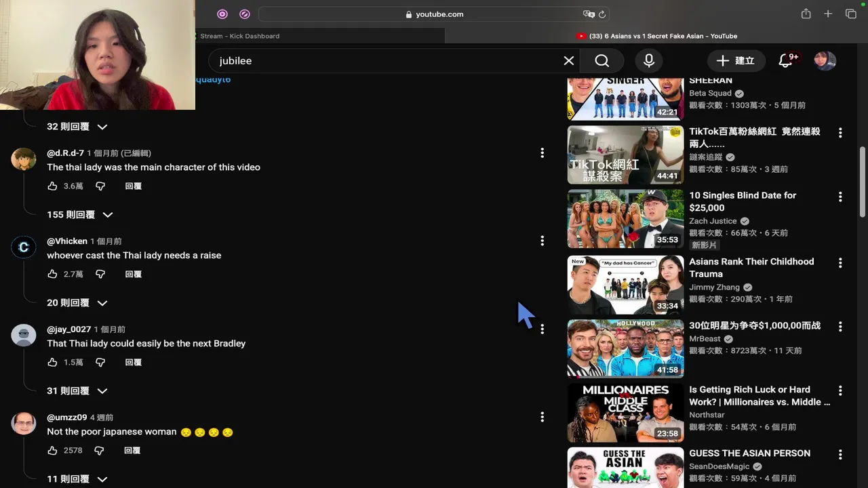Click @umzz09's profile avatar
Viewport: 868px width, 488px height.
click(23, 424)
